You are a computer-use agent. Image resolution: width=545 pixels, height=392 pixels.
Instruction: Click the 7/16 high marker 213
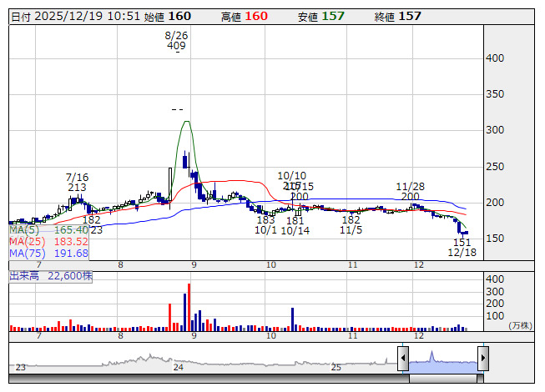click(77, 188)
